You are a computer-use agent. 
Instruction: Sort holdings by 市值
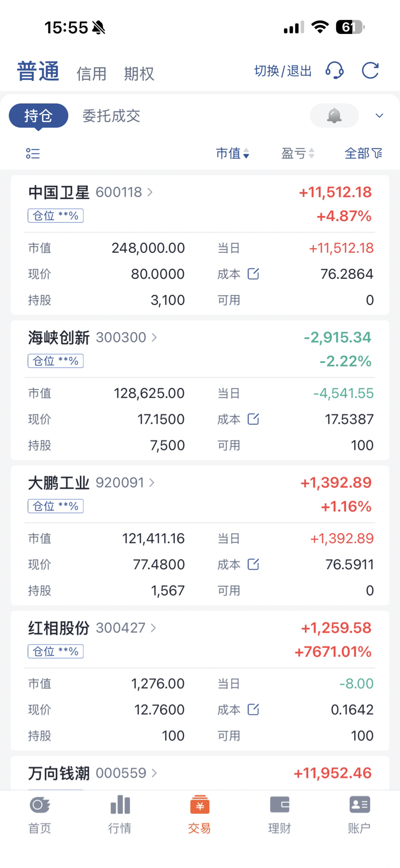tap(232, 153)
